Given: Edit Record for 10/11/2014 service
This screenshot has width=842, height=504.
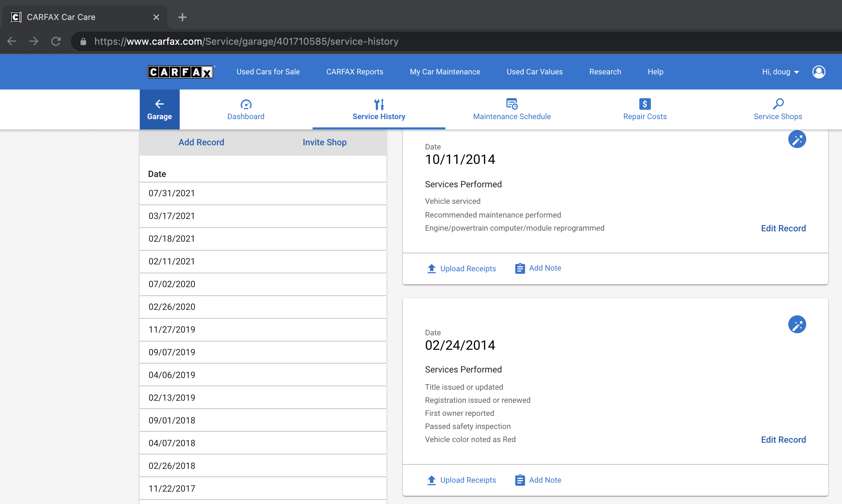Looking at the screenshot, I should 783,228.
